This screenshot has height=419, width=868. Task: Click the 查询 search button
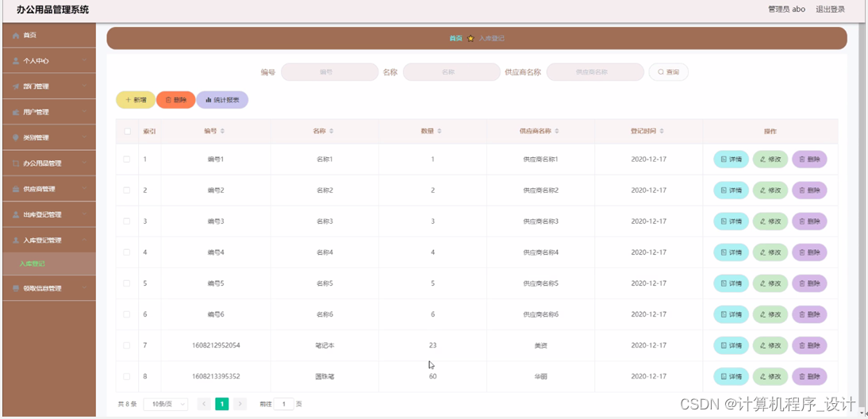[668, 72]
